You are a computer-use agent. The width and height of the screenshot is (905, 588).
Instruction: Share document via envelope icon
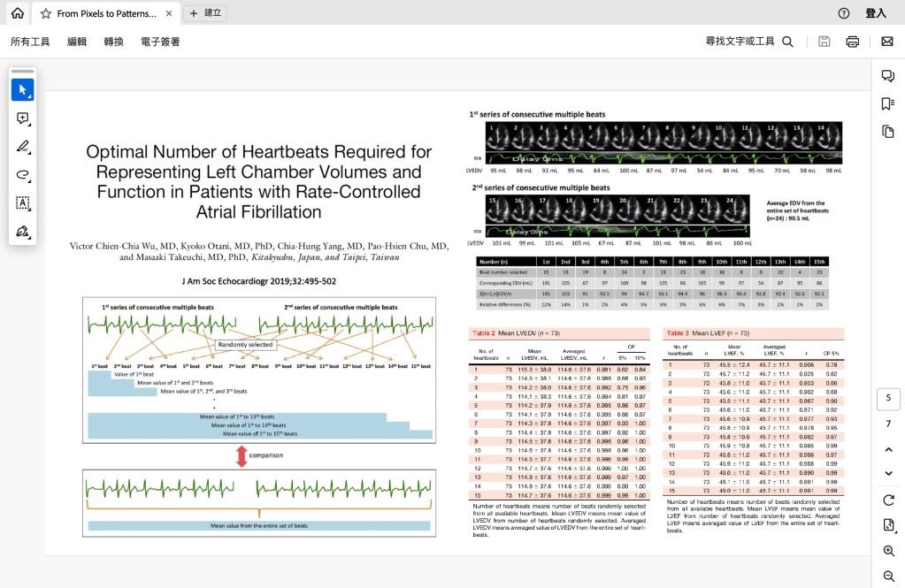887,42
